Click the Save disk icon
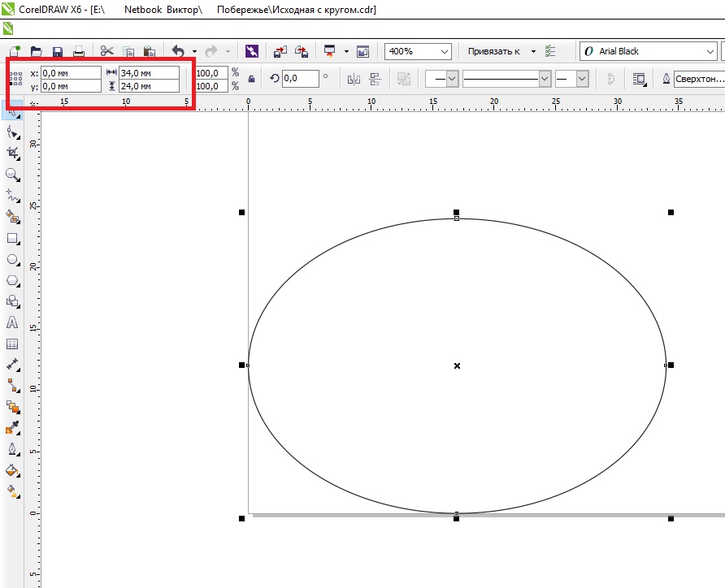The height and width of the screenshot is (588, 725). [58, 51]
